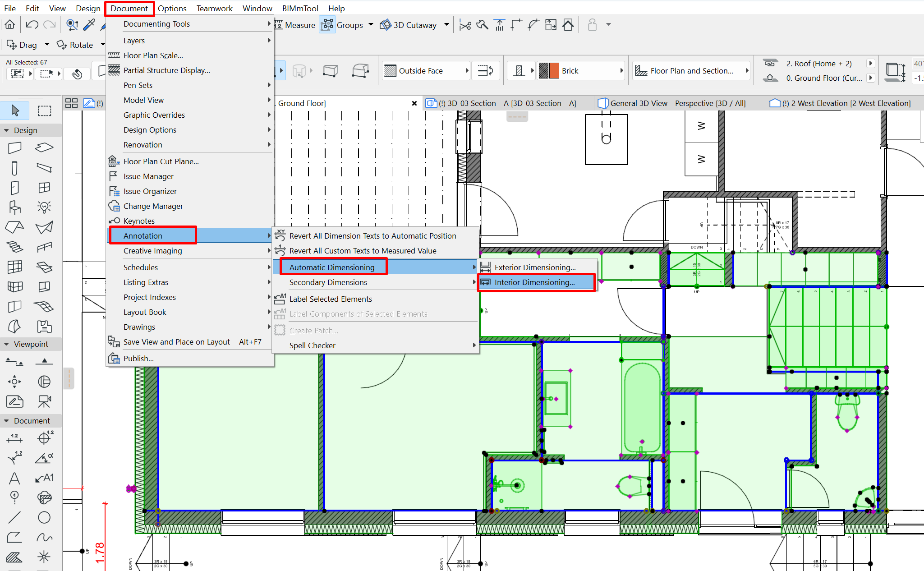Image resolution: width=924 pixels, height=571 pixels.
Task: Click the Brick building material swatch
Action: [549, 71]
